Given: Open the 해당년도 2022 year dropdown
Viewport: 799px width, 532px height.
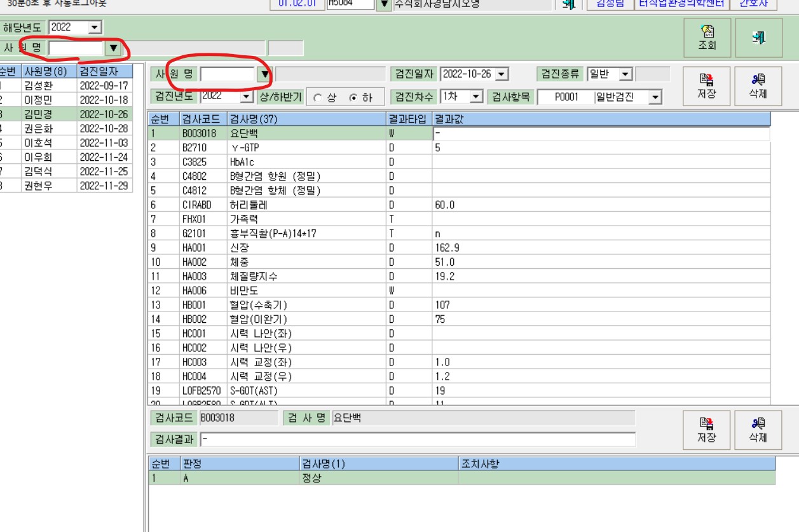Looking at the screenshot, I should pyautogui.click(x=95, y=27).
